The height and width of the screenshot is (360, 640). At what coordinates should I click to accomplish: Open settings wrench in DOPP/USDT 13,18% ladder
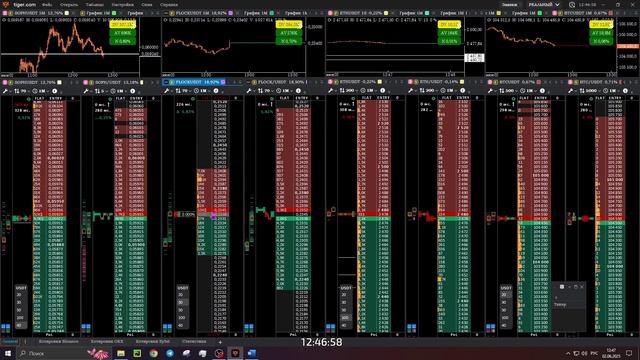pyautogui.click(x=86, y=91)
